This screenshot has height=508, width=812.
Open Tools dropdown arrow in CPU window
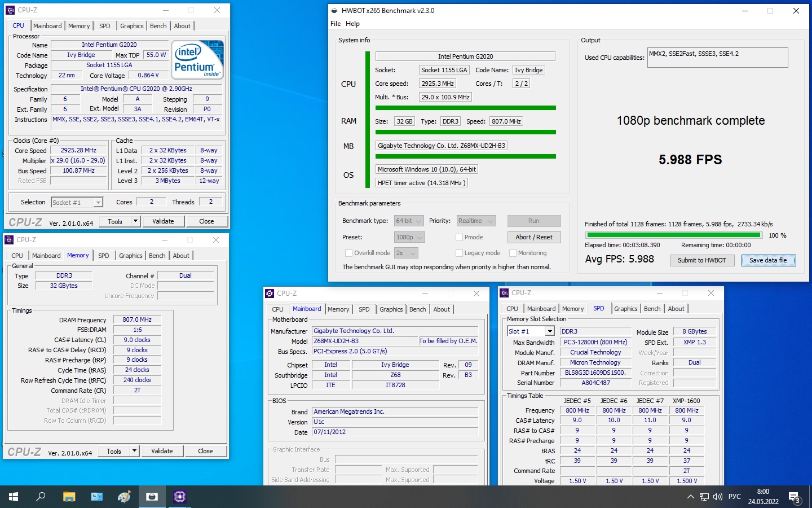click(135, 221)
